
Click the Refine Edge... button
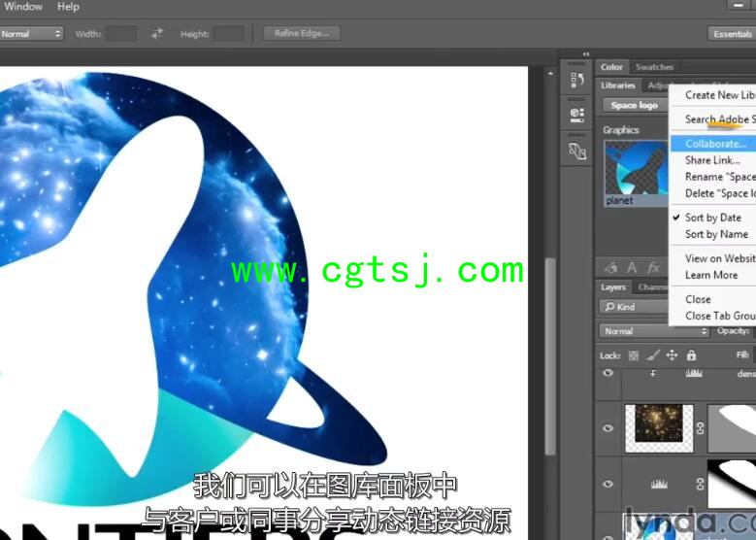[302, 33]
